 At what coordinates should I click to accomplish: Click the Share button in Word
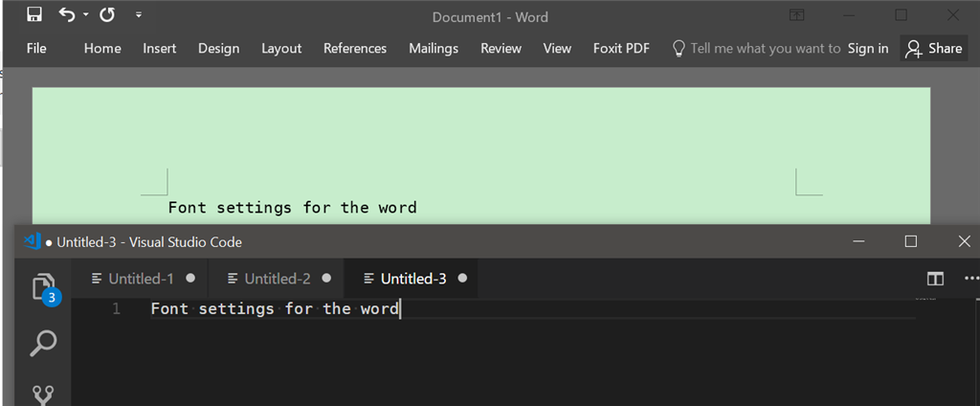tap(934, 48)
